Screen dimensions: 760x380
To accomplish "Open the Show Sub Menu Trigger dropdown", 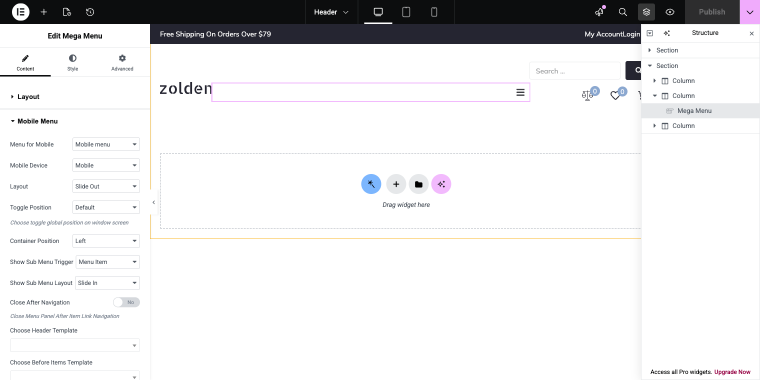I will pos(108,262).
